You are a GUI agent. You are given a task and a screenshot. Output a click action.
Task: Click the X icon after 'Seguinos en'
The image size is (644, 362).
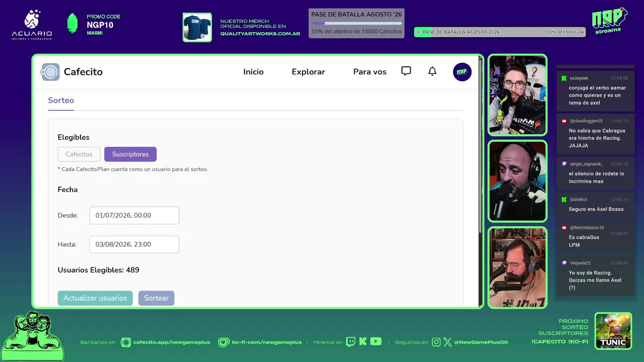pos(447,342)
